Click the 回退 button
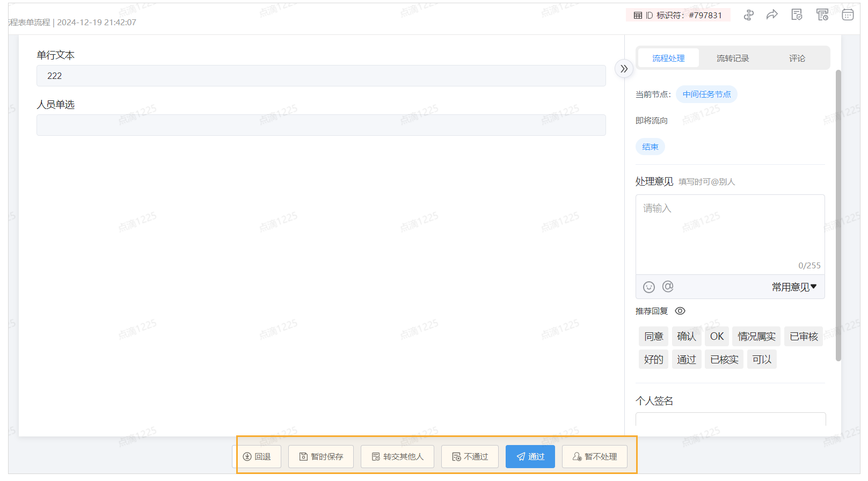Screen dimensions: 868x481 coord(257,457)
